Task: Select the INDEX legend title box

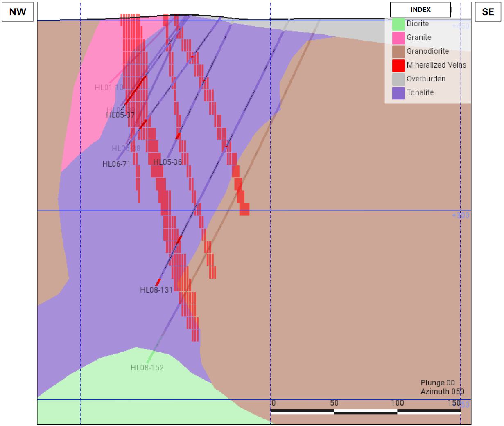Action: 420,10
